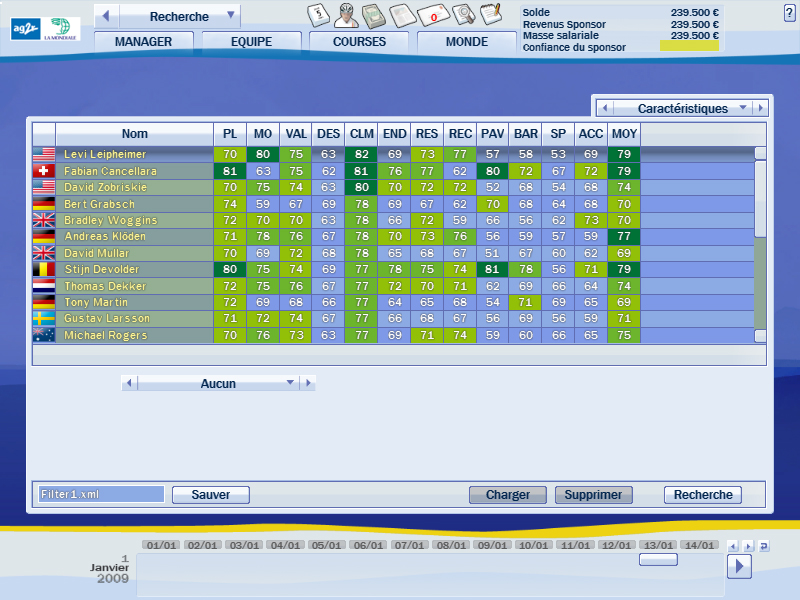Image resolution: width=800 pixels, height=600 pixels.
Task: Expand the Caractéristiques dropdown
Action: (742, 107)
